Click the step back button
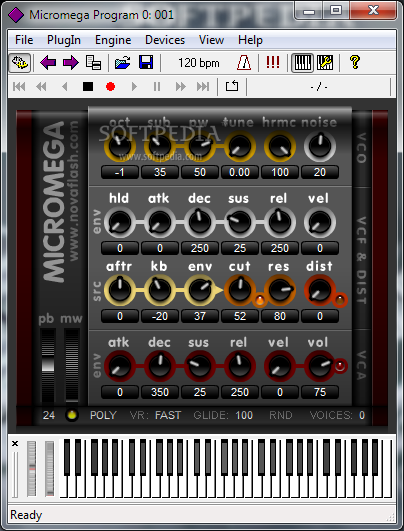The height and width of the screenshot is (531, 404). coord(64,87)
